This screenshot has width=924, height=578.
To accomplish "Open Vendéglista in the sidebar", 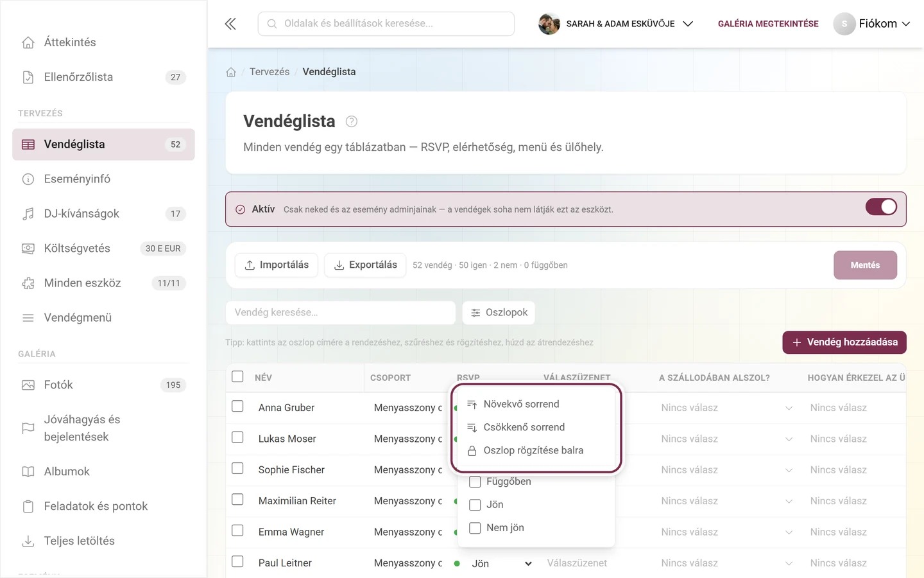I will click(x=103, y=144).
